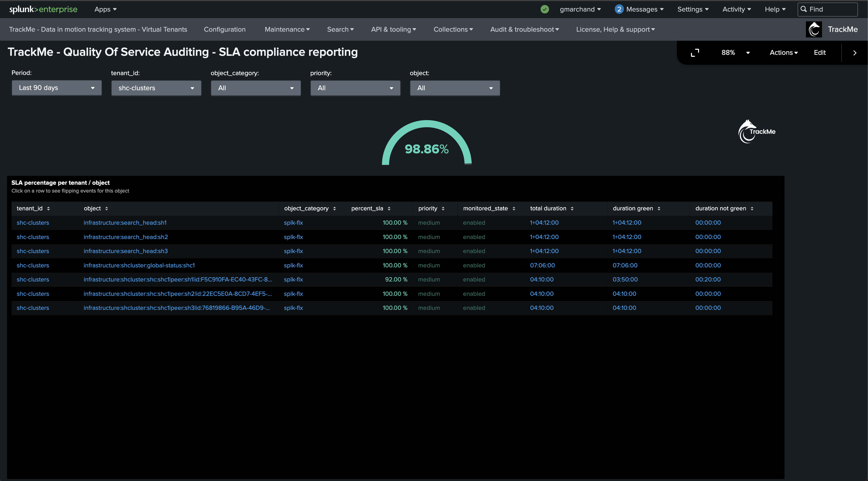Viewport: 868px width, 481px height.
Task: Click shc-clusters tenant in search_head:sh3 row
Action: pyautogui.click(x=33, y=251)
